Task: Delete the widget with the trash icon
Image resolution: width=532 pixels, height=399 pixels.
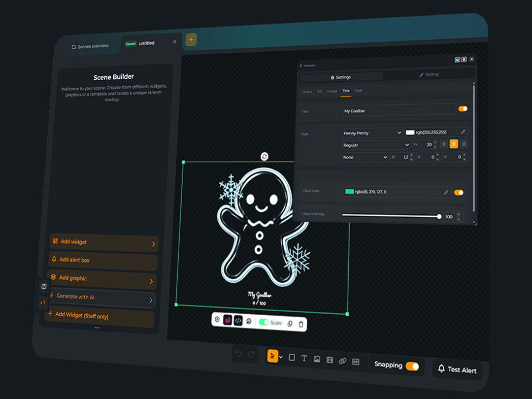Action: 301,324
